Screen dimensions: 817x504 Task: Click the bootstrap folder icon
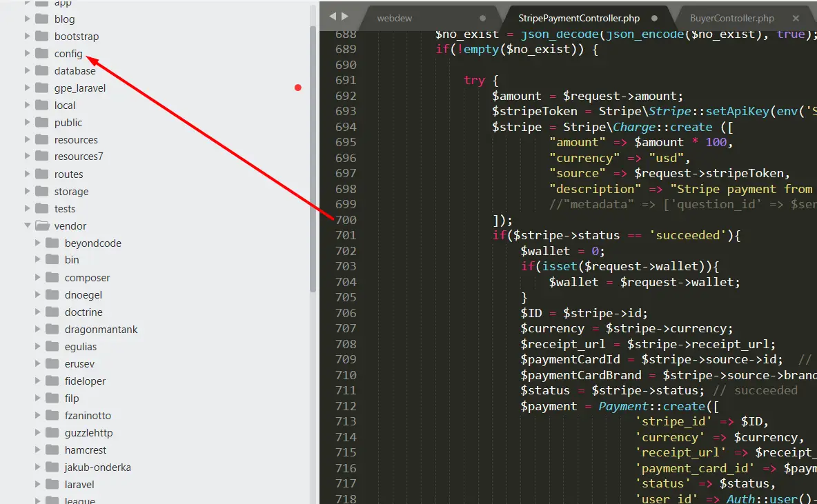pos(41,36)
